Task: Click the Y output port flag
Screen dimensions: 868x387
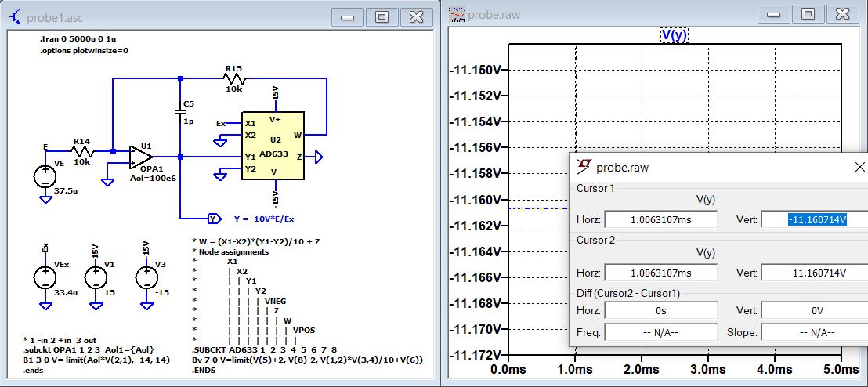Action: [214, 218]
